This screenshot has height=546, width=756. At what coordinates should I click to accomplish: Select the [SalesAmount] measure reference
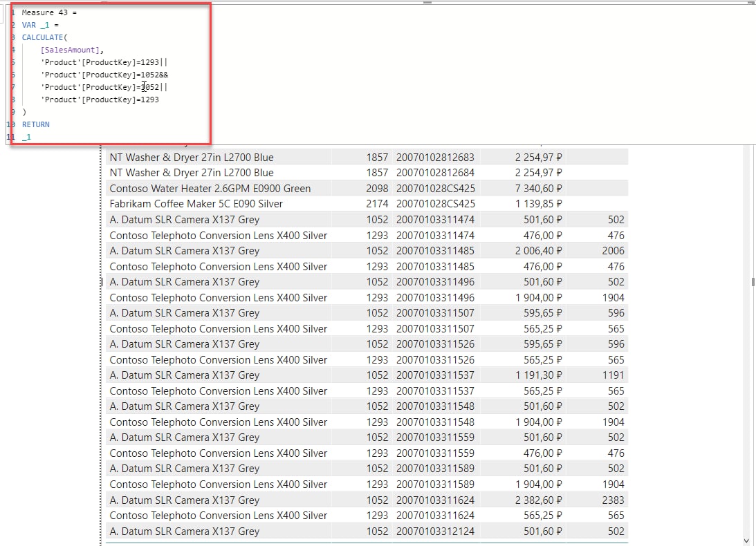(71, 50)
